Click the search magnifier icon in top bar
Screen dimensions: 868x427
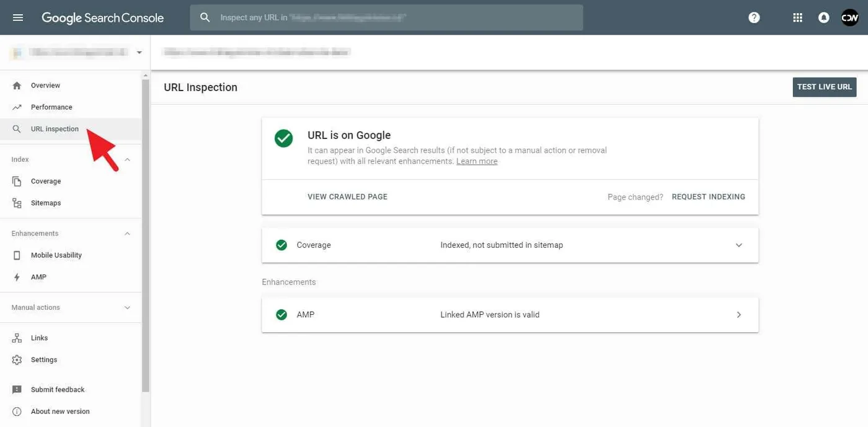click(x=205, y=17)
